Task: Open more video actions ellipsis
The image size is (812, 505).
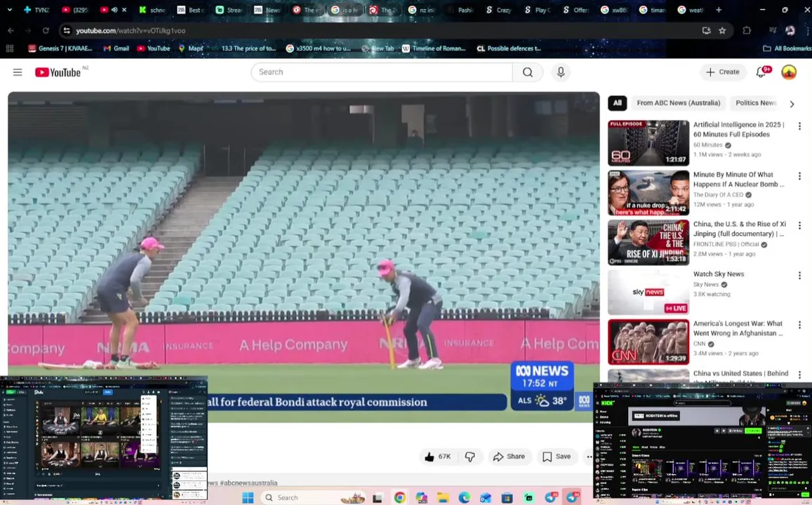Action: pyautogui.click(x=588, y=457)
